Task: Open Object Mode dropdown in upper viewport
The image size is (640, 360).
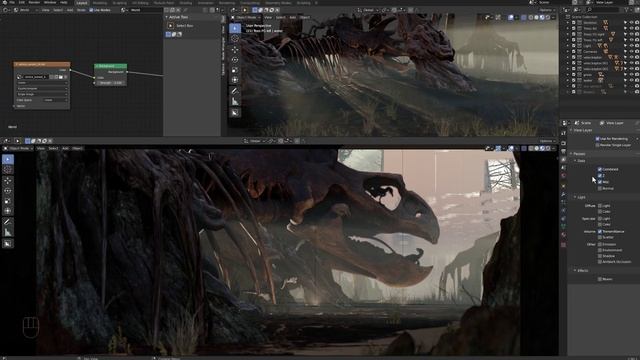Action: [245, 18]
